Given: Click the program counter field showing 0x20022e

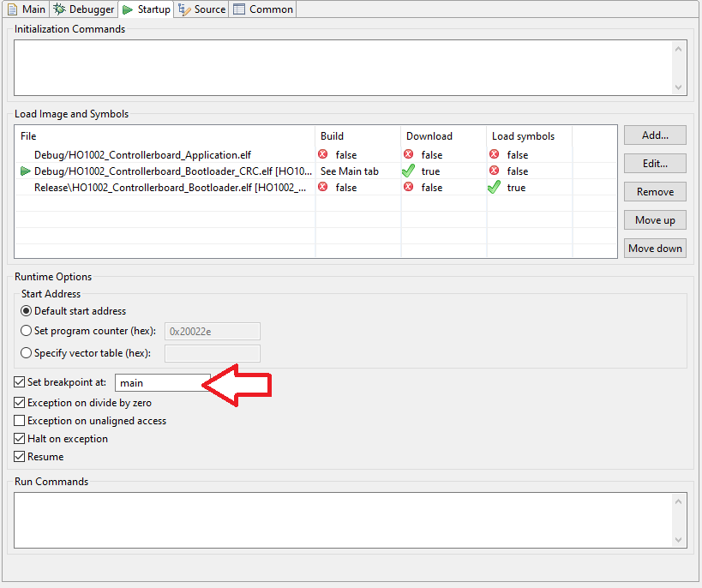Looking at the screenshot, I should coord(213,331).
